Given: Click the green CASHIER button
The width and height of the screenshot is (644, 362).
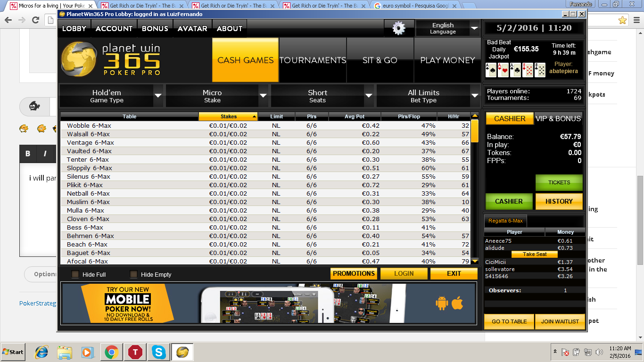Looking at the screenshot, I should coord(509,201).
